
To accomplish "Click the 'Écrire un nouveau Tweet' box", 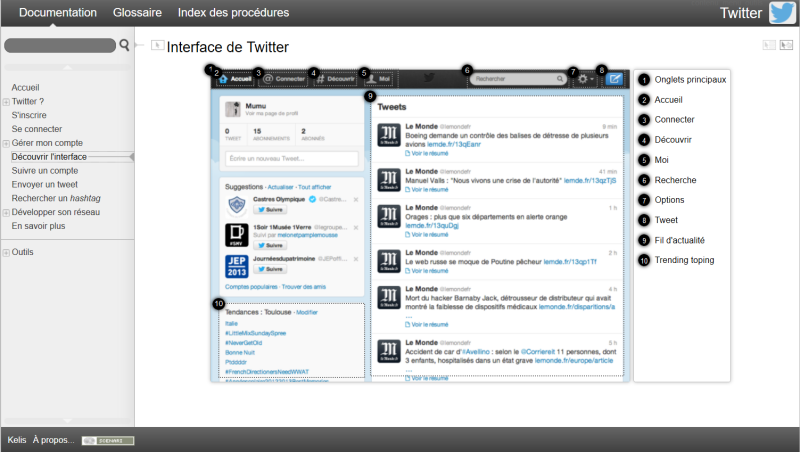I will point(292,159).
